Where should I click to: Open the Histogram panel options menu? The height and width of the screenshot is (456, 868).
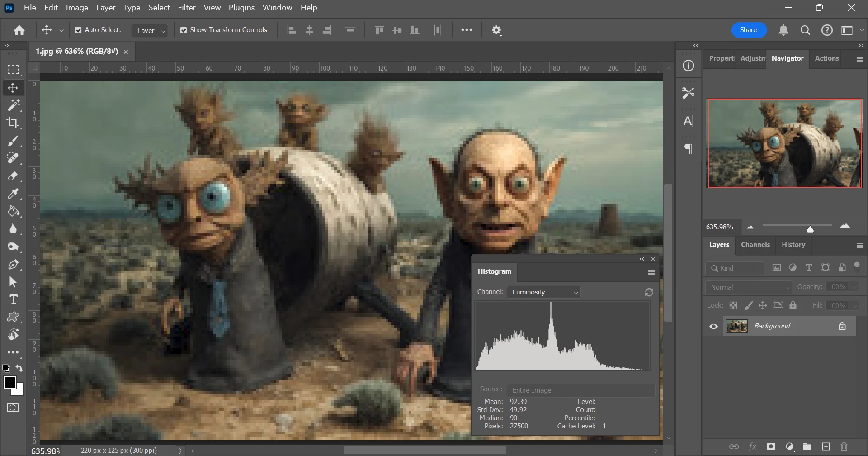click(x=651, y=272)
